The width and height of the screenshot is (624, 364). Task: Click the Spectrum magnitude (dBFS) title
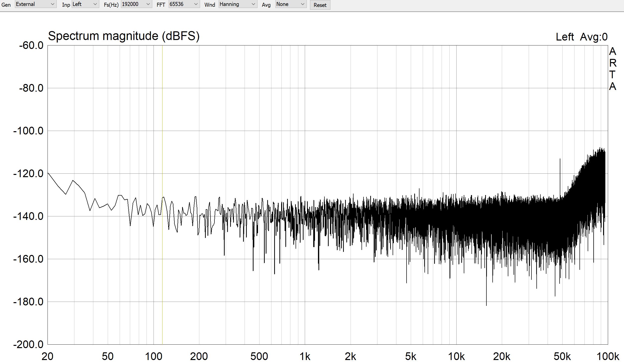point(124,36)
